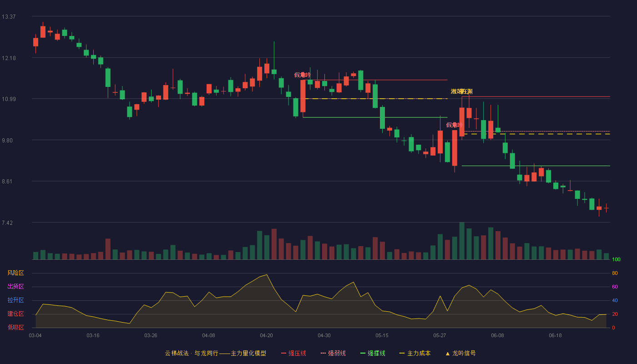Select the 假龙吟 marker near 05-27
The height and width of the screenshot is (364, 637).
[x=455, y=125]
